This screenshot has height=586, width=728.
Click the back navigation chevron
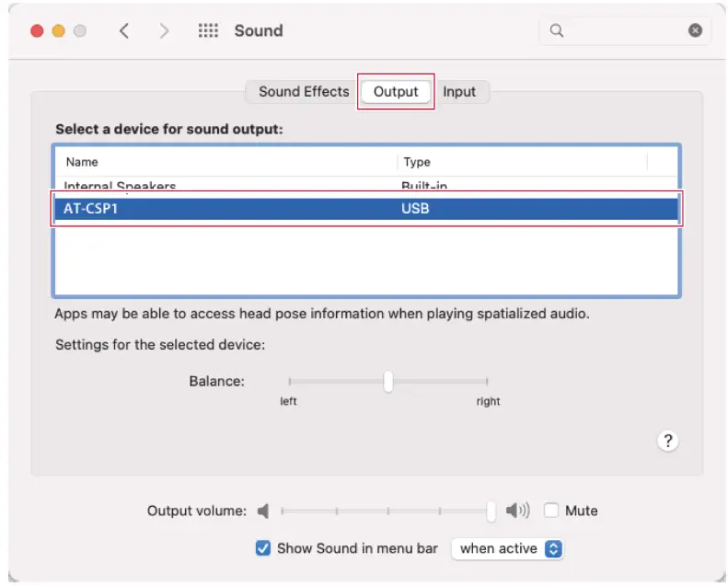click(124, 31)
